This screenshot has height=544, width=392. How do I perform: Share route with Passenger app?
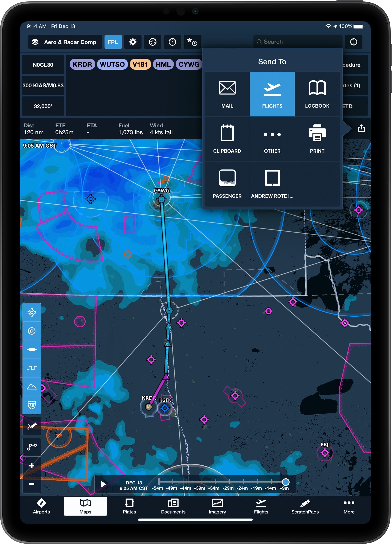click(227, 184)
